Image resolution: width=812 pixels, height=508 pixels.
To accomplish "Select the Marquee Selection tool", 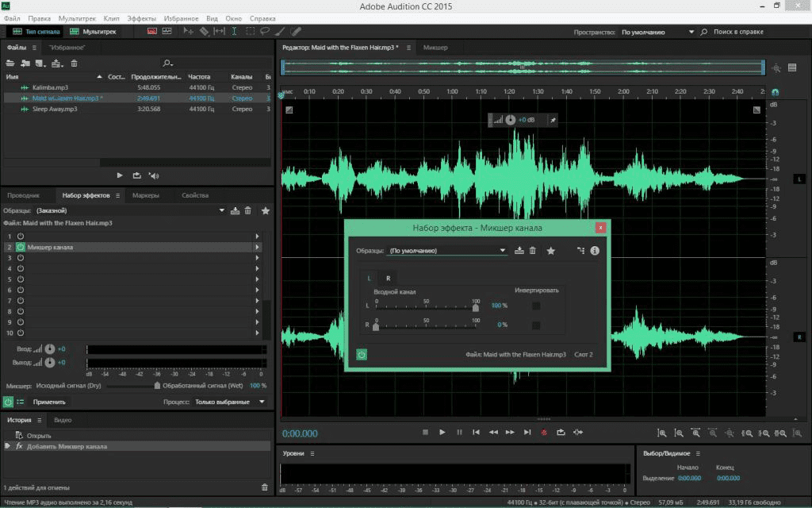I will pos(251,30).
